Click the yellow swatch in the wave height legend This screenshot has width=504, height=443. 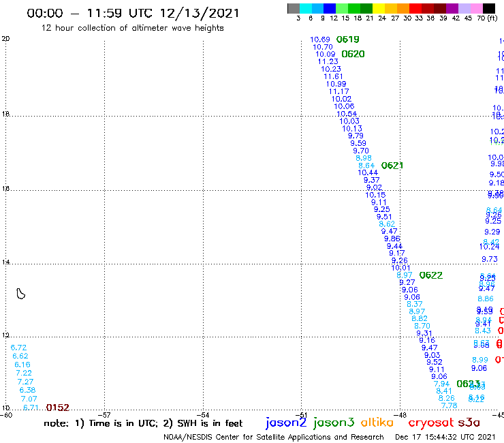pos(379,8)
